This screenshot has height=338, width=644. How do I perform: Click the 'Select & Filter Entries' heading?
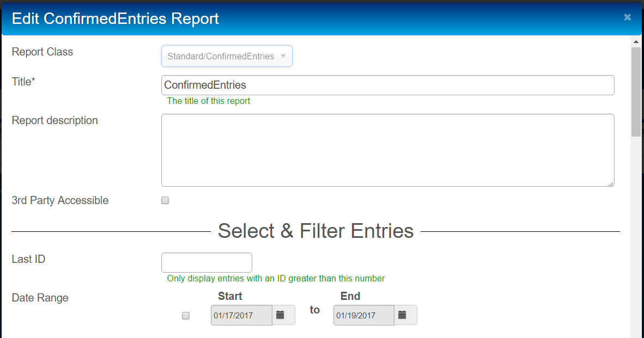click(315, 231)
